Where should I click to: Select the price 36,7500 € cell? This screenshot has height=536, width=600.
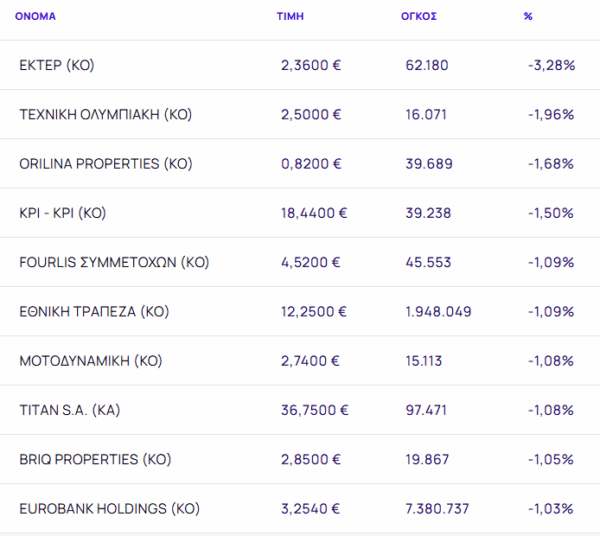(315, 411)
